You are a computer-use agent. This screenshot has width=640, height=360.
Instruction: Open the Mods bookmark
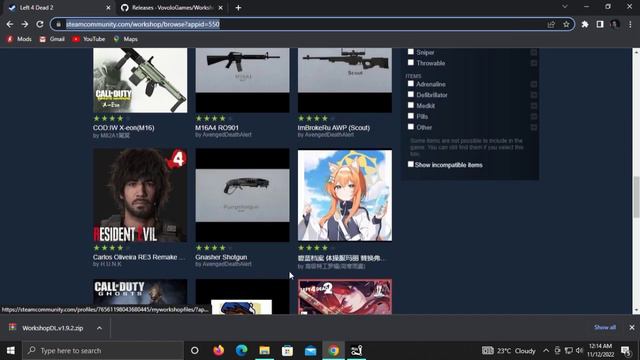pyautogui.click(x=19, y=39)
